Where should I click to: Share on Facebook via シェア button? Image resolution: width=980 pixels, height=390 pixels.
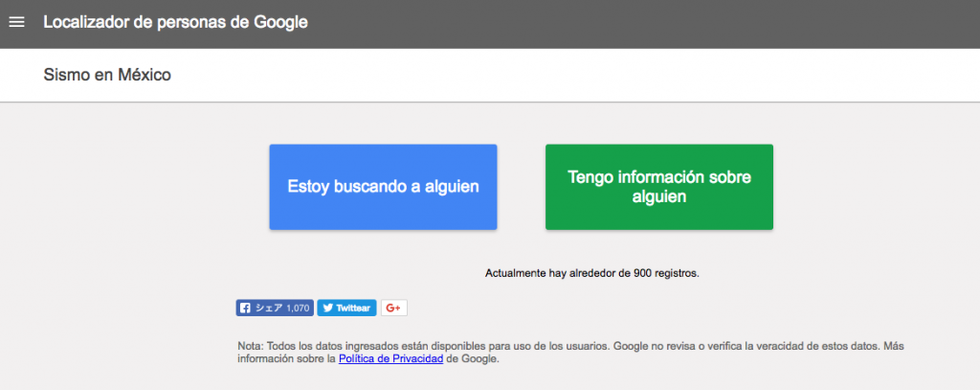click(x=275, y=308)
